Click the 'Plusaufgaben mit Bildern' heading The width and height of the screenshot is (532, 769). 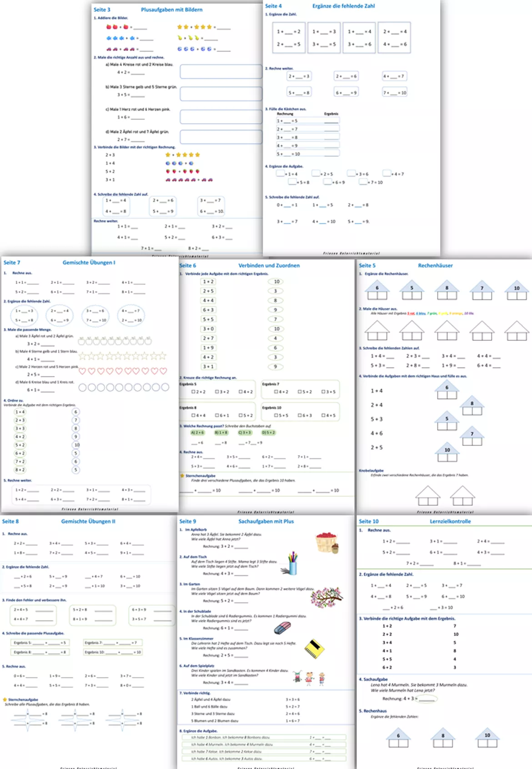172,10
